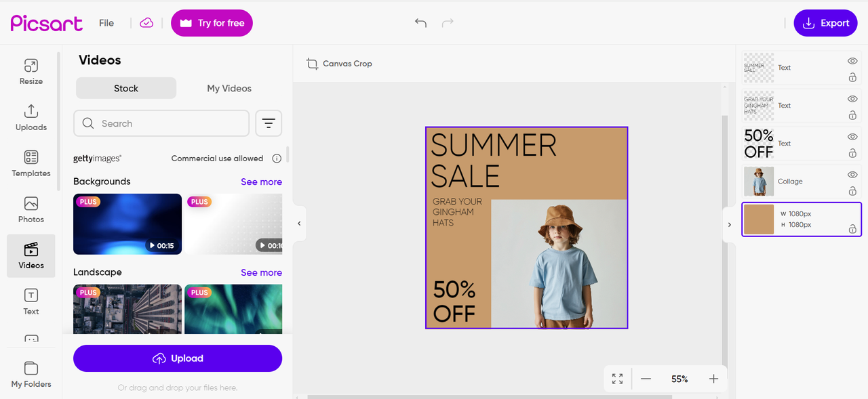The height and width of the screenshot is (399, 868).
Task: Click the 50% OFF text on canvas
Action: (454, 301)
